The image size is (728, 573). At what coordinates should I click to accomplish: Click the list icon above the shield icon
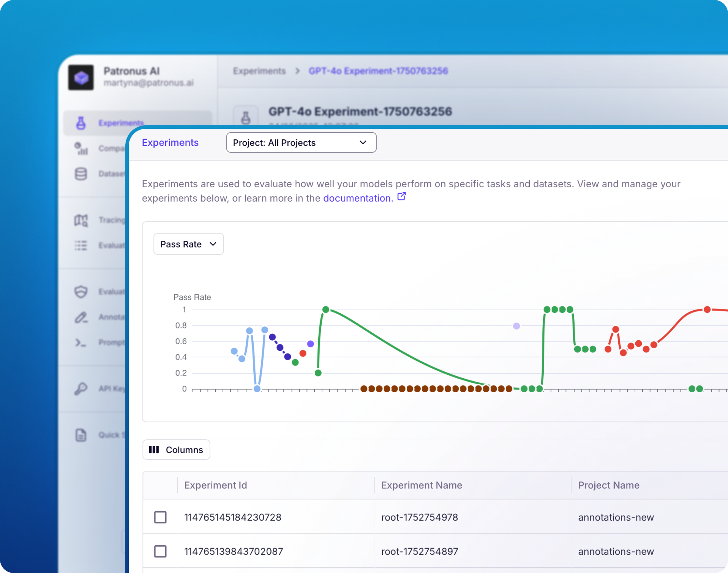pyautogui.click(x=81, y=245)
